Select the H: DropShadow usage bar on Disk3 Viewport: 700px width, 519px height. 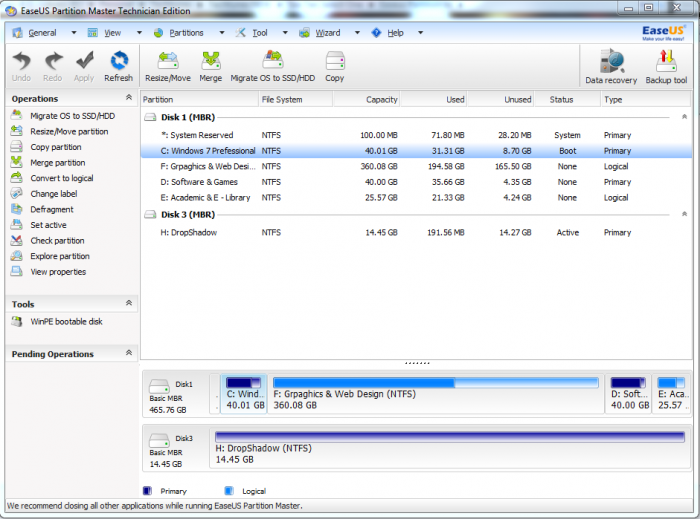click(450, 437)
